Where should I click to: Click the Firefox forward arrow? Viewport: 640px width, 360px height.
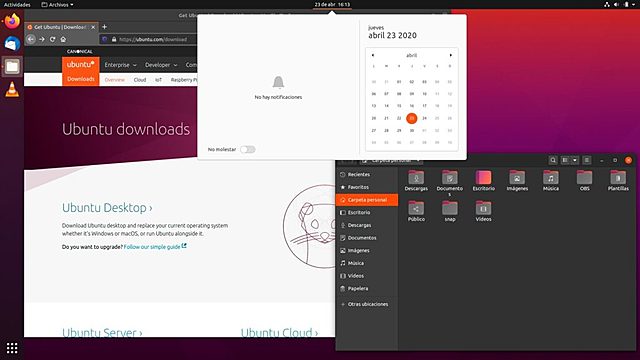tap(42, 39)
